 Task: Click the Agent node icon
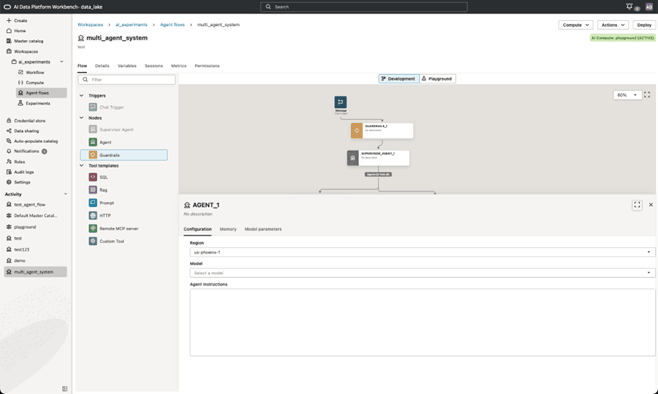coord(93,142)
